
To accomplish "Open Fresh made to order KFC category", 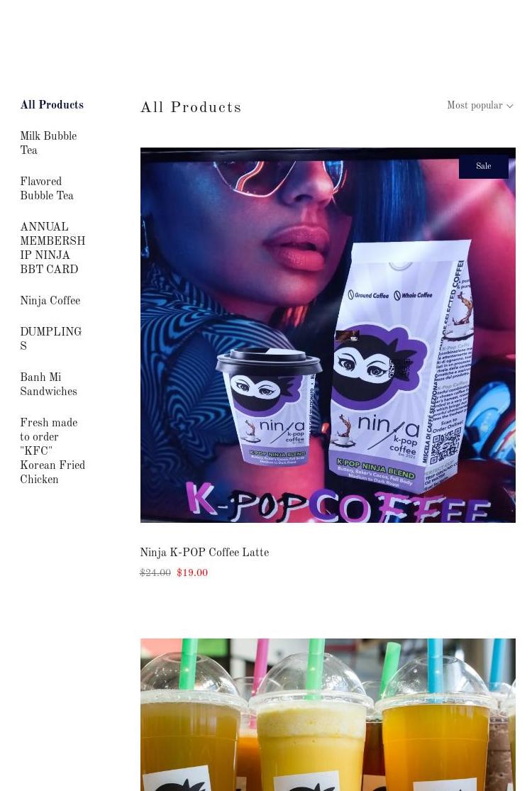I will [52, 450].
